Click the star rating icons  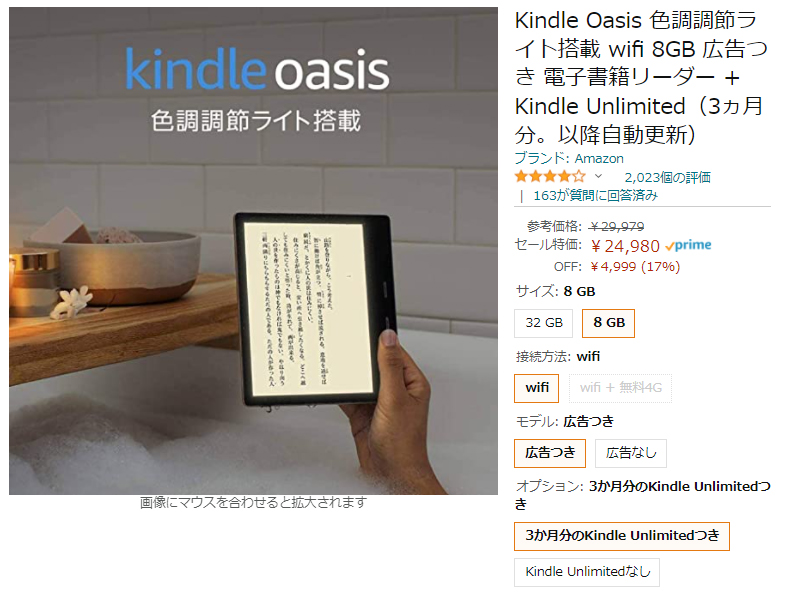(x=550, y=177)
